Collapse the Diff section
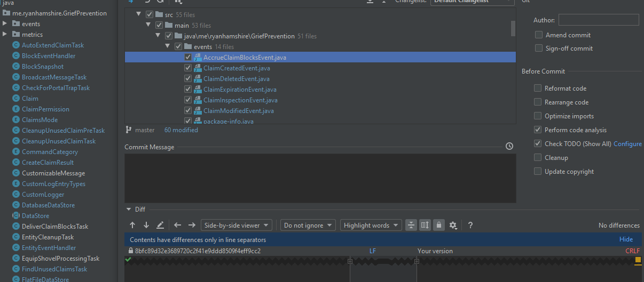 tap(129, 210)
